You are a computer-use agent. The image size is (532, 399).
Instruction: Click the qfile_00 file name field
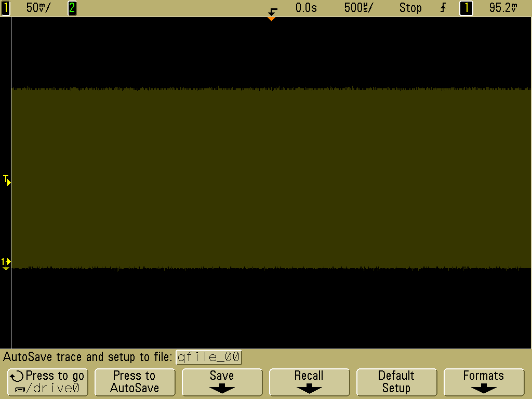click(209, 357)
